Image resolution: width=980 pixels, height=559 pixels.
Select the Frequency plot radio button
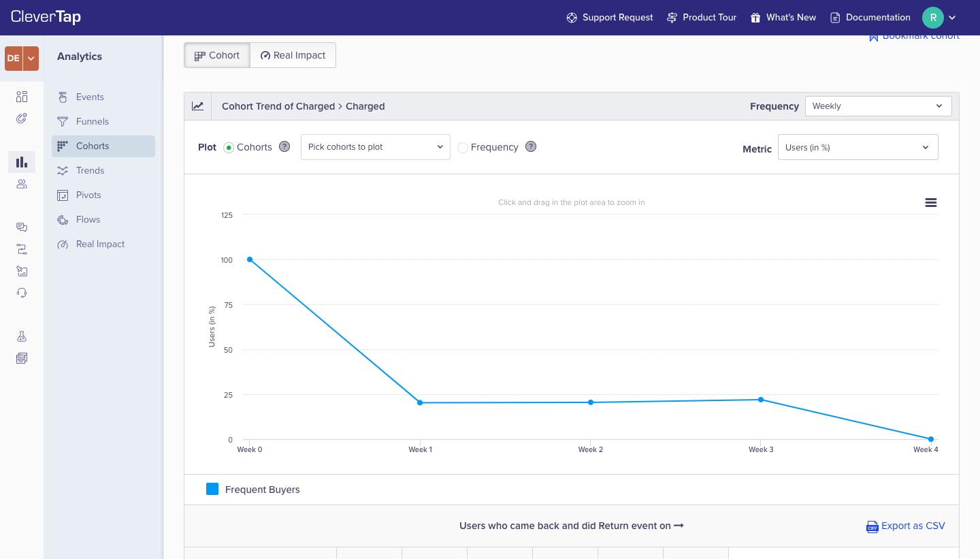click(x=463, y=148)
